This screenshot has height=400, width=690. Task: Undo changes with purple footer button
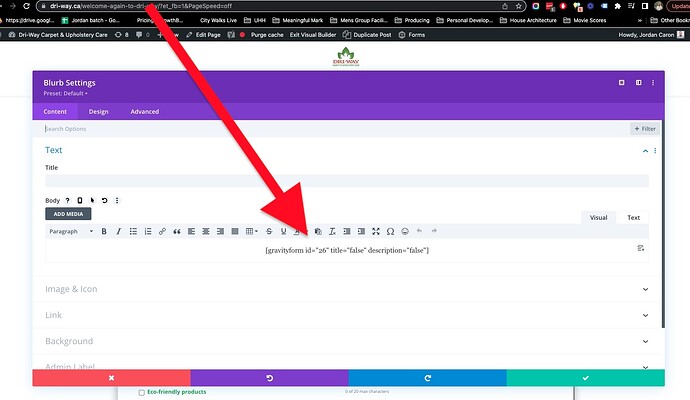[x=269, y=378]
